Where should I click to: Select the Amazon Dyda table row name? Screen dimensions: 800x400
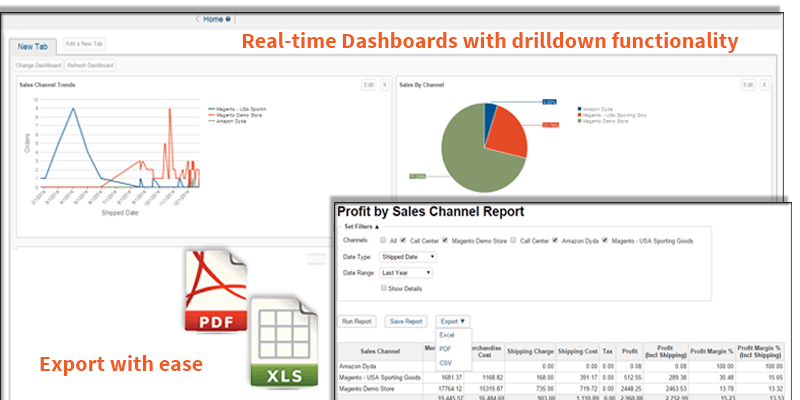pos(356,366)
